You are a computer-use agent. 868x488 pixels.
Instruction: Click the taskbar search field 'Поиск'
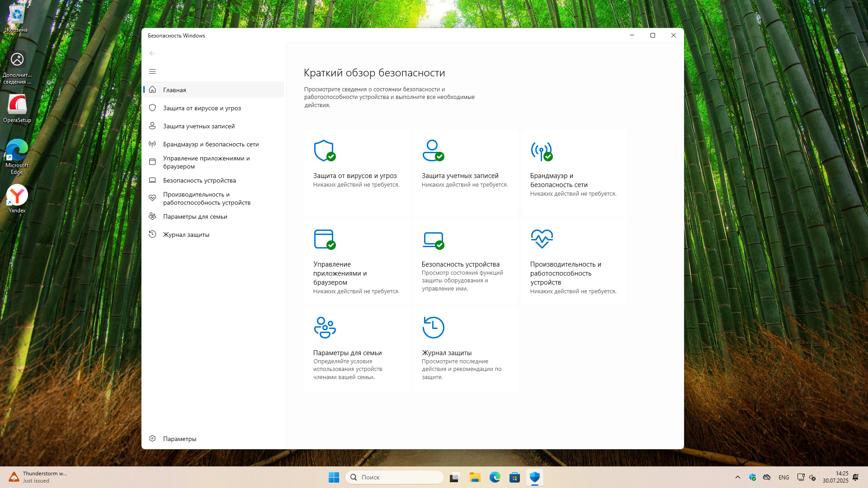click(x=394, y=477)
